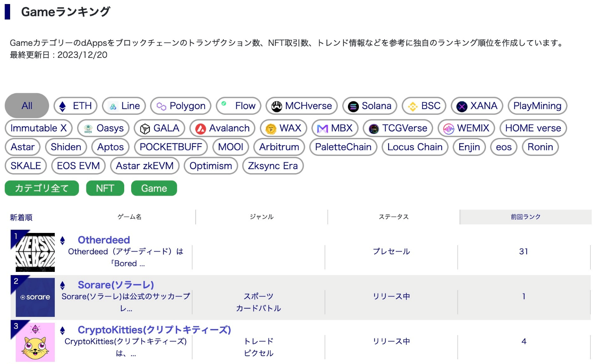
Task: Filter by GALA chain
Action: 160,128
